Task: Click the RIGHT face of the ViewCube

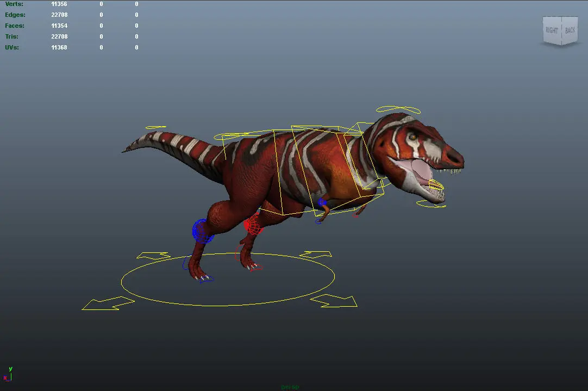Action: click(x=552, y=30)
